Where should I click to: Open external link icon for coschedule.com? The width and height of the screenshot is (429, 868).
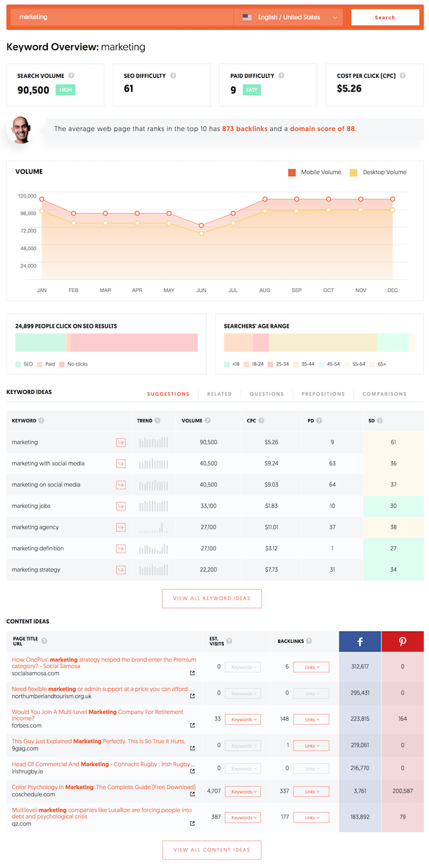(192, 794)
